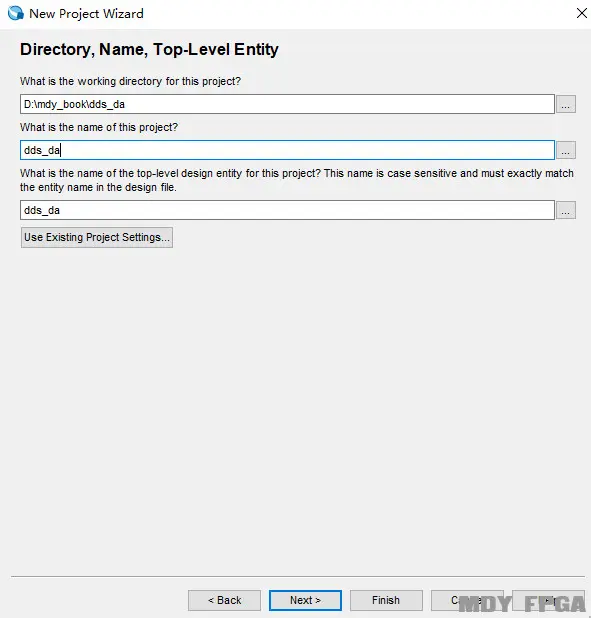
Task: Open Use Existing Project Settings dialog
Action: click(x=97, y=237)
